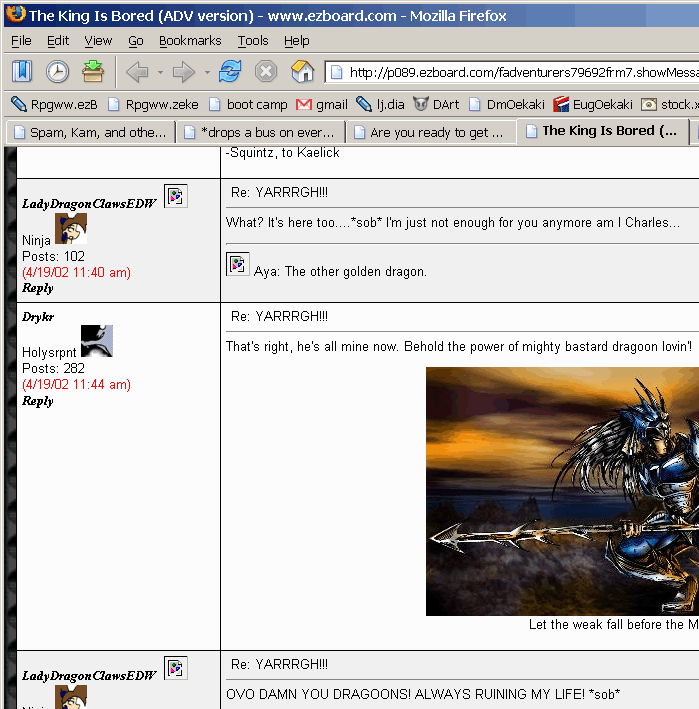Click 'Posts: 102' text
The width and height of the screenshot is (699, 709).
[53, 256]
